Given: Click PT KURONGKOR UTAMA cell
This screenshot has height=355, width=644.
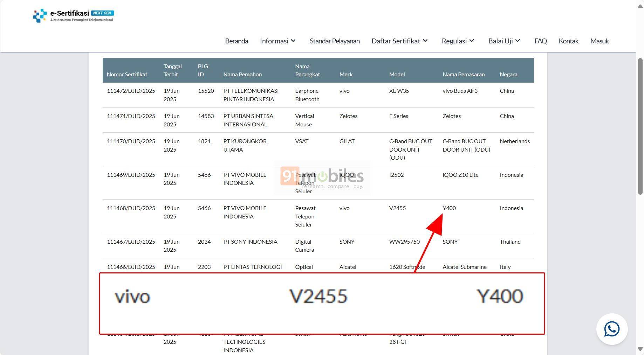Looking at the screenshot, I should click(x=245, y=145).
